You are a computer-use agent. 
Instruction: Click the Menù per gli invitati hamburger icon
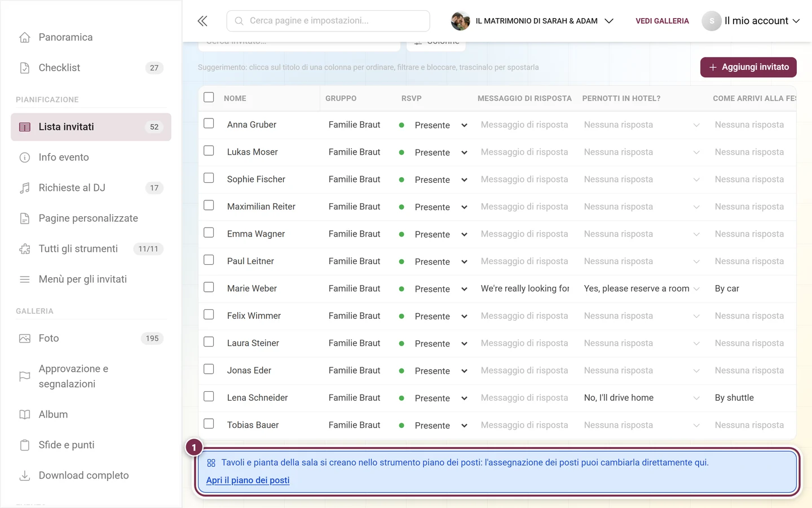[25, 279]
